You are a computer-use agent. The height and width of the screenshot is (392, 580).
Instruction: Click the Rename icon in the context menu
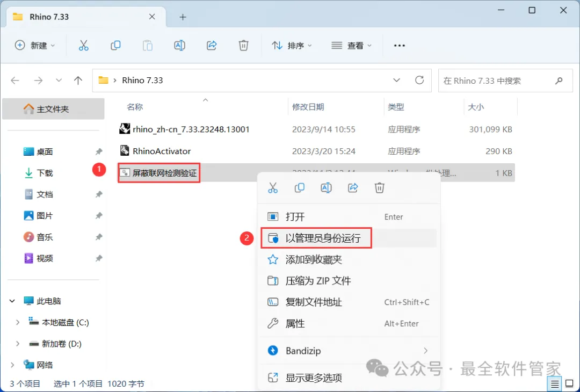(326, 188)
